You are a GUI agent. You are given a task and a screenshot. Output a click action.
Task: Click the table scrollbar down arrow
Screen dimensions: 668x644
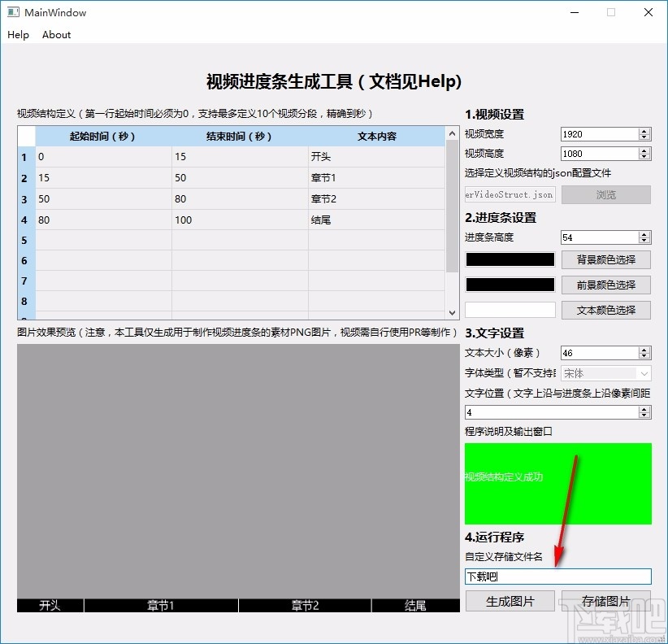coord(451,311)
